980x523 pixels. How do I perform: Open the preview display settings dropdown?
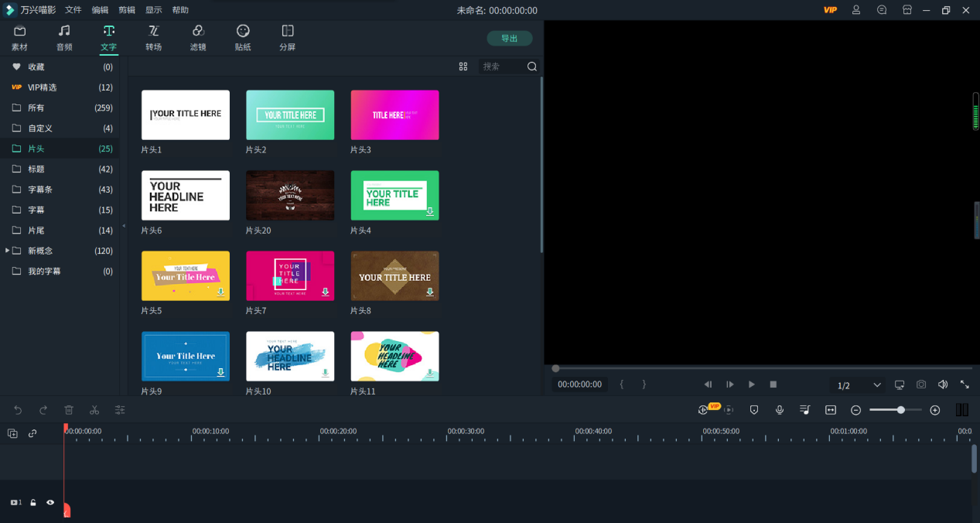900,385
